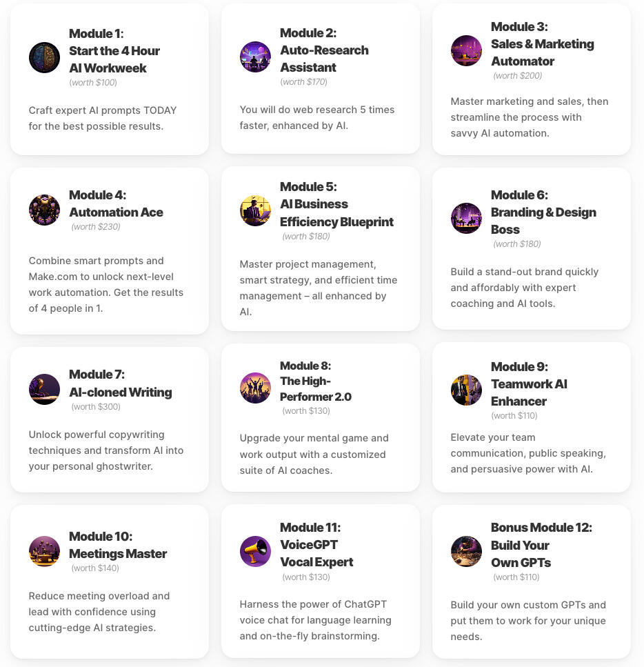
Task: Click the VoiceGPT voice chat description text
Action: pyautogui.click(x=316, y=620)
